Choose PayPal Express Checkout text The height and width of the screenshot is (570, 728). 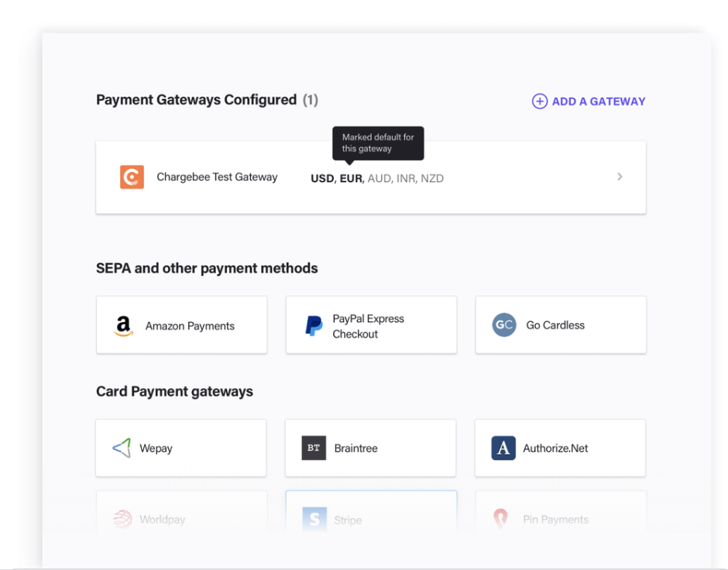[x=368, y=326]
